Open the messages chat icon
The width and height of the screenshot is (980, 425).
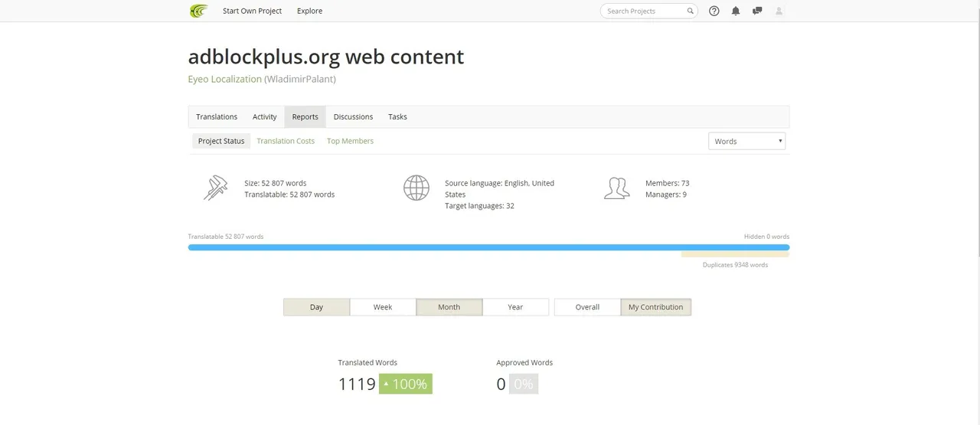point(757,11)
